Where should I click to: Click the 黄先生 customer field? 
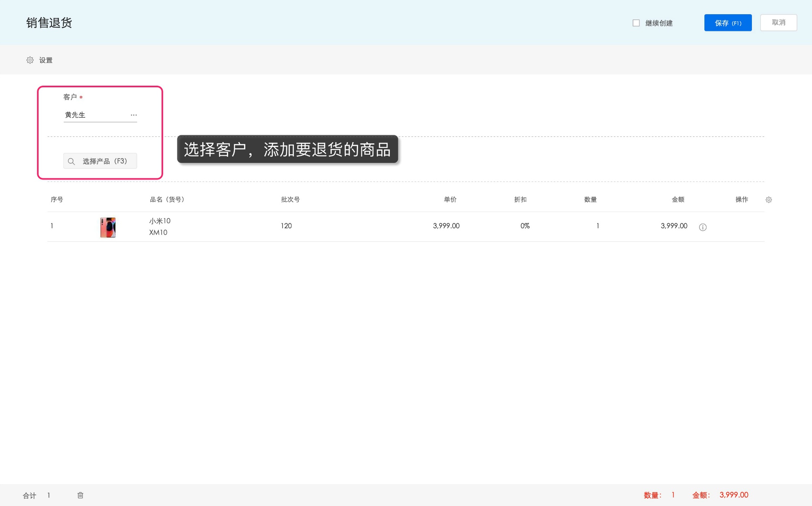100,115
